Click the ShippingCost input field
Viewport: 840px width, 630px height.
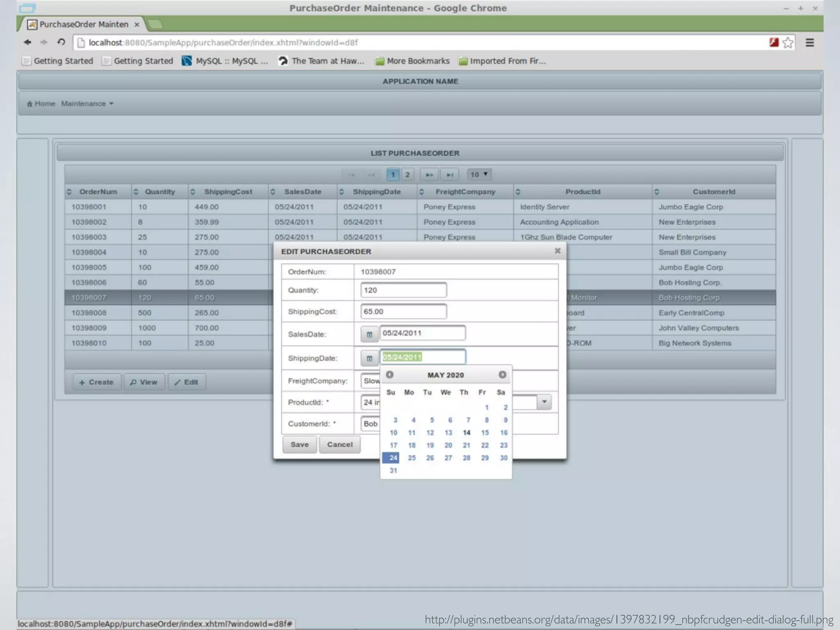404,311
